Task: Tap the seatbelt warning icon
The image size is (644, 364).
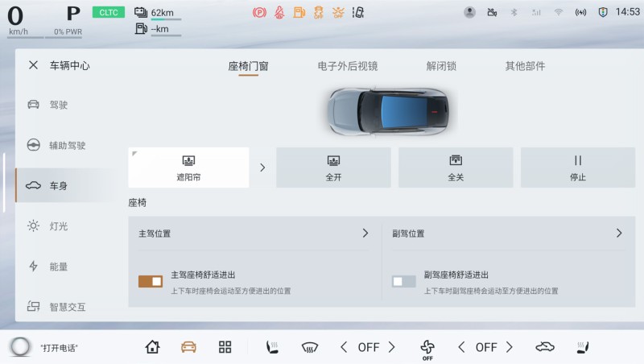Action: [279, 13]
